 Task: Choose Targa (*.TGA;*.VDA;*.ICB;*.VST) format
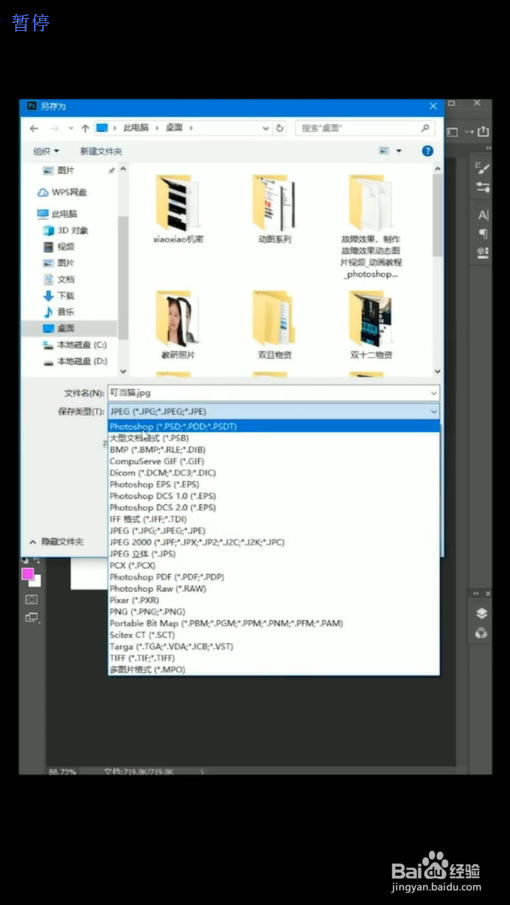273,646
